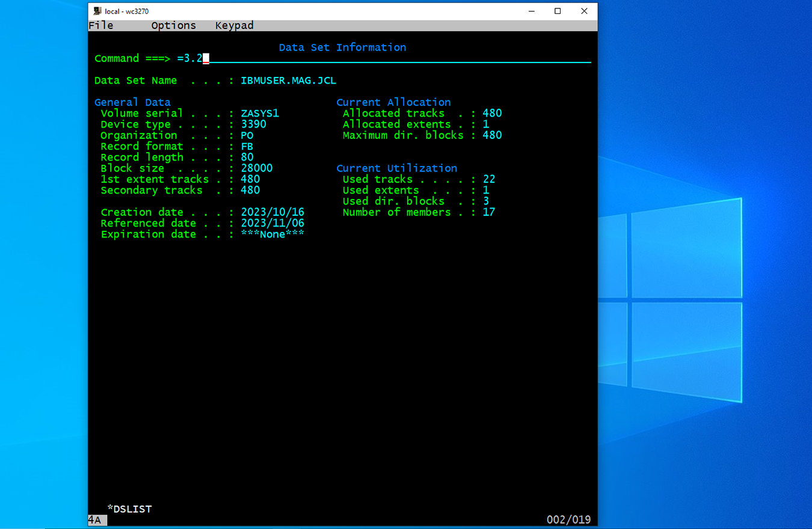Click the data set name IBMUSER.MAG.JCL
The width and height of the screenshot is (812, 529).
[288, 81]
